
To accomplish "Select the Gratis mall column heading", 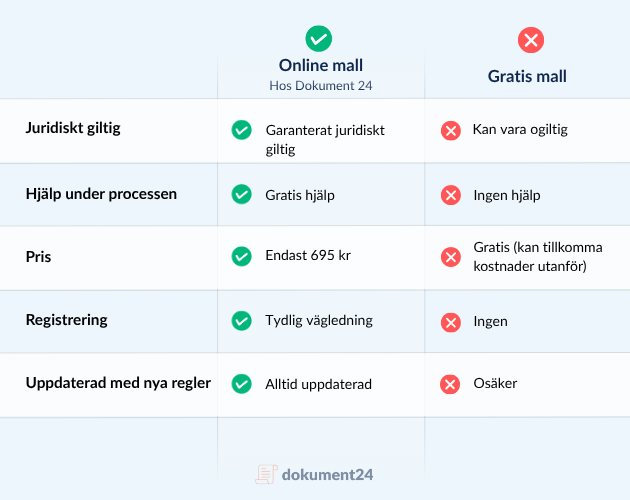I will pos(527,76).
